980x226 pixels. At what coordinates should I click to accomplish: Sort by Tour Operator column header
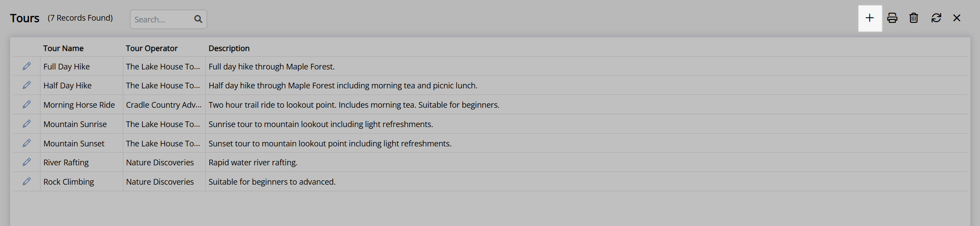point(152,48)
